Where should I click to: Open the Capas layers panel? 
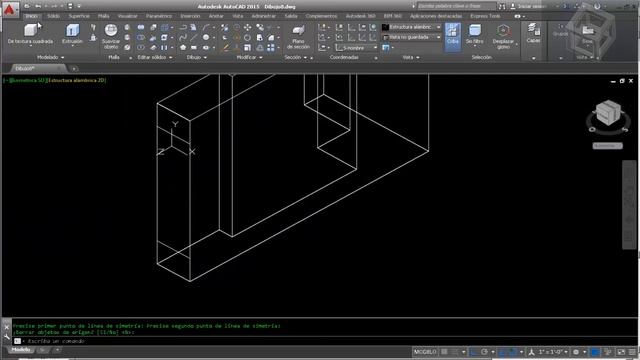point(533,33)
